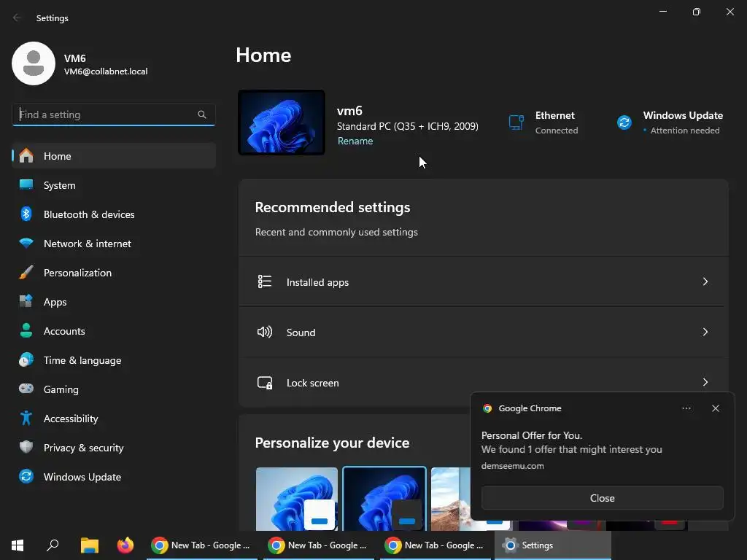Click the Windows Update sidebar icon
Screen dimensions: 747x560
[26, 476]
